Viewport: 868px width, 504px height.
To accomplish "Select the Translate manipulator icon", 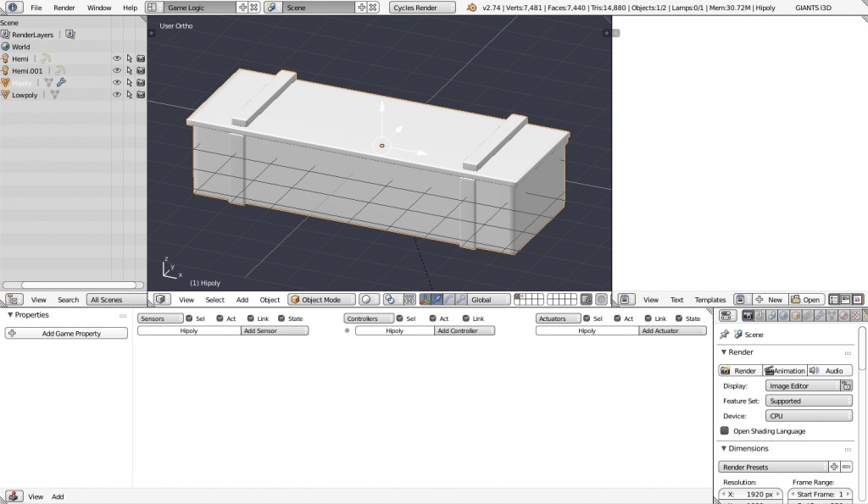I will tap(437, 299).
